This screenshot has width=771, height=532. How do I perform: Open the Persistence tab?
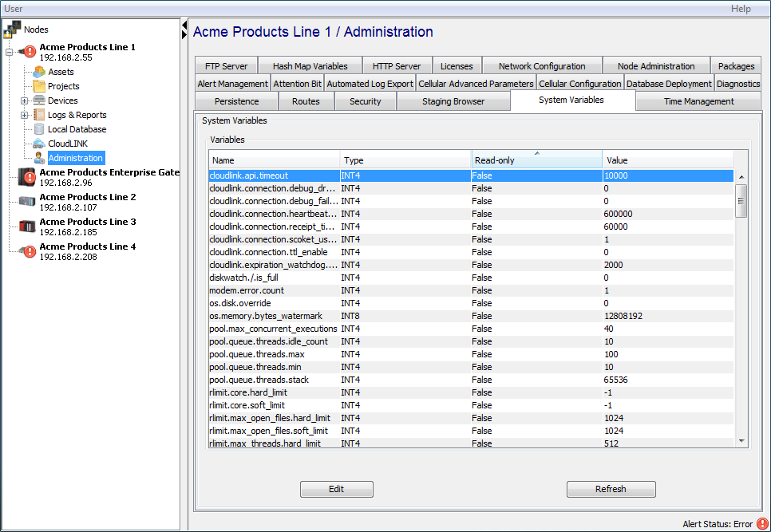click(x=236, y=101)
